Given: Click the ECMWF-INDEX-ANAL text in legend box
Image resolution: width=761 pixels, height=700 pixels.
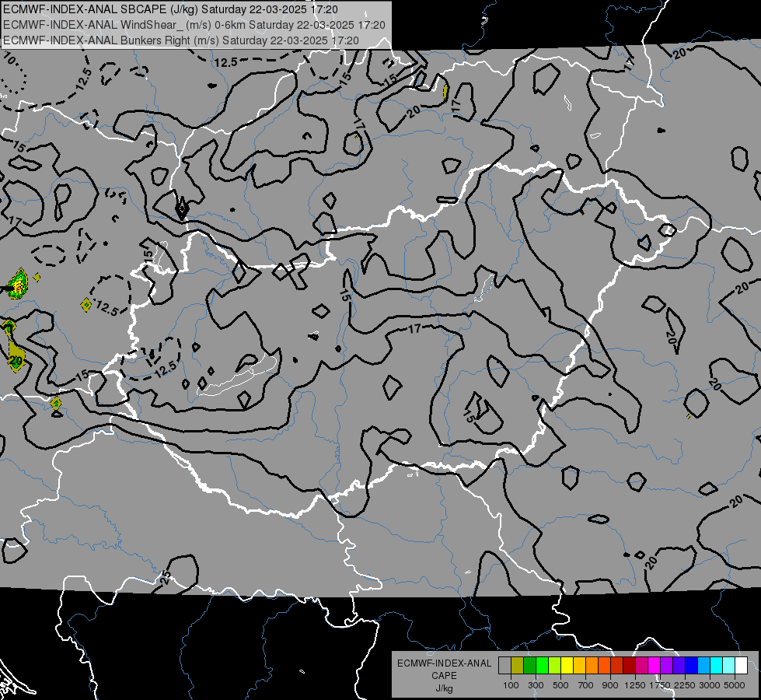Looking at the screenshot, I should 444,663.
